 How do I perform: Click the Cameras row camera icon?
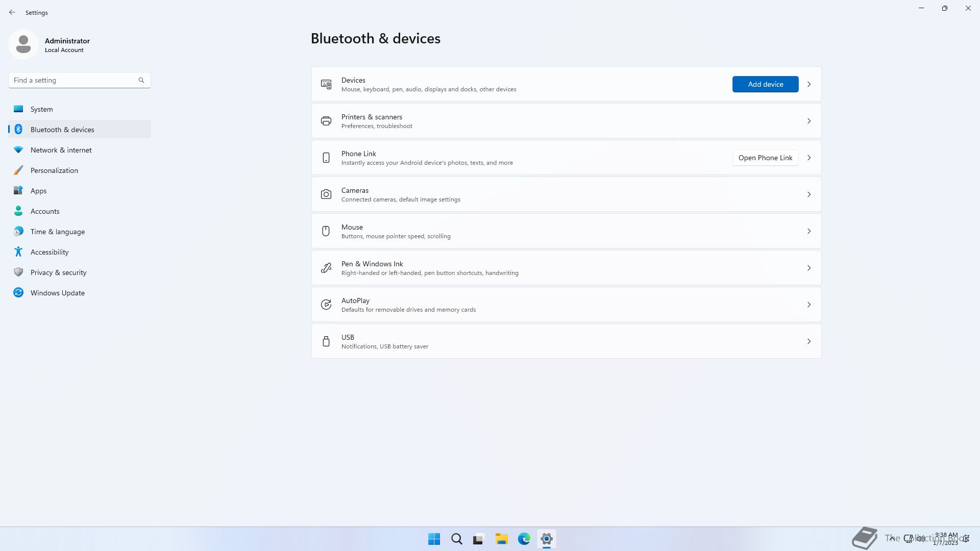click(x=326, y=194)
